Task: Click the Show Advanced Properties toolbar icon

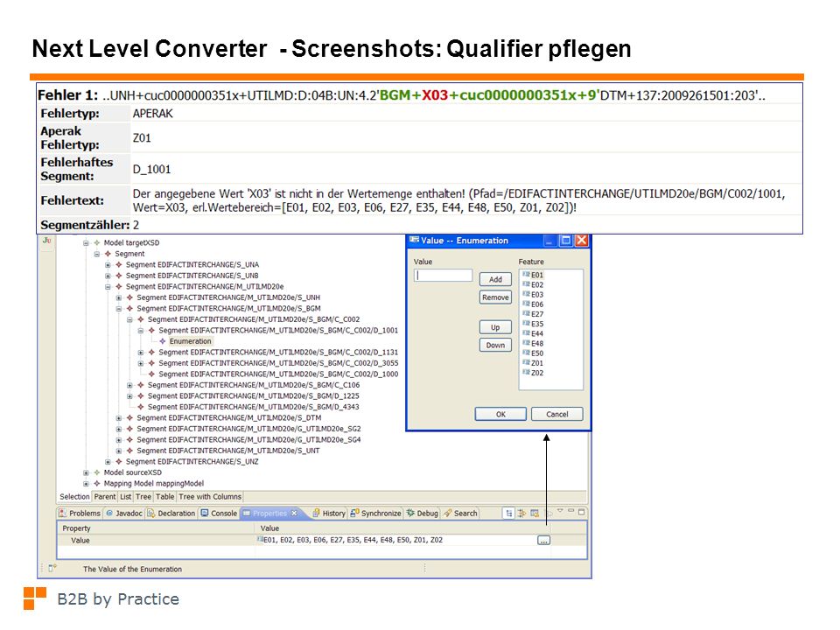Action: click(521, 514)
